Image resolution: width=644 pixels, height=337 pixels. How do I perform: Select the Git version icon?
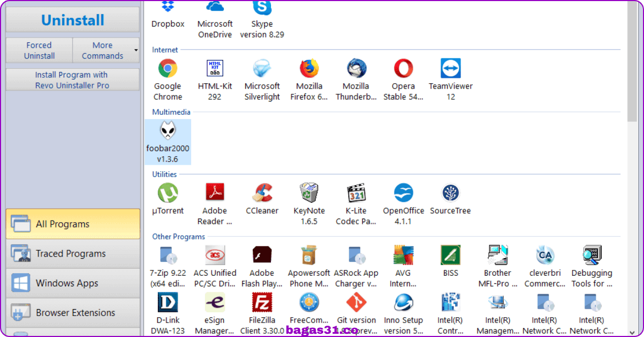pyautogui.click(x=356, y=303)
